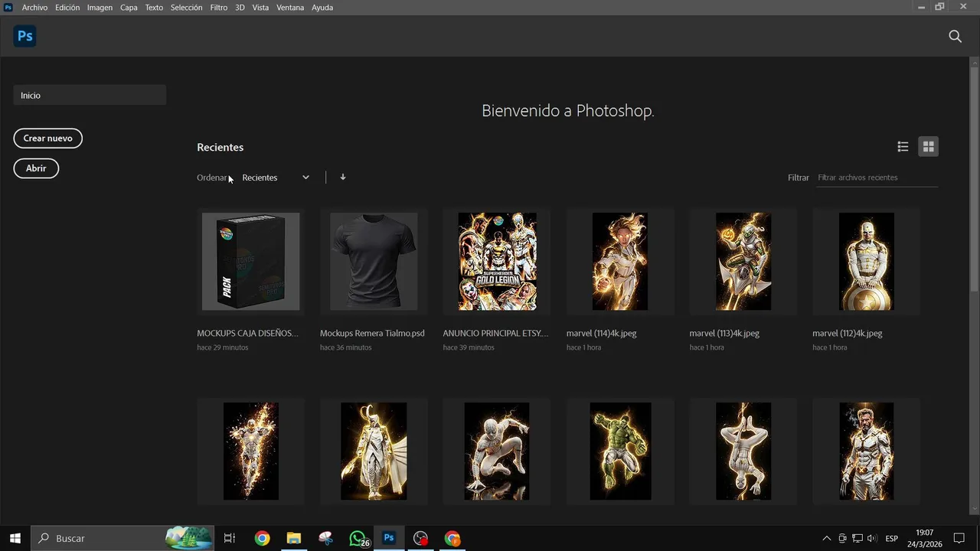The width and height of the screenshot is (980, 551).
Task: Open the clock and date flyout
Action: pos(924,538)
